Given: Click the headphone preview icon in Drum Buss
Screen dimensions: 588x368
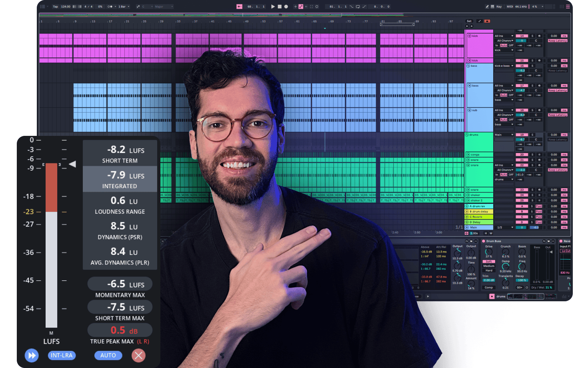Looking at the screenshot, I should [x=527, y=287].
